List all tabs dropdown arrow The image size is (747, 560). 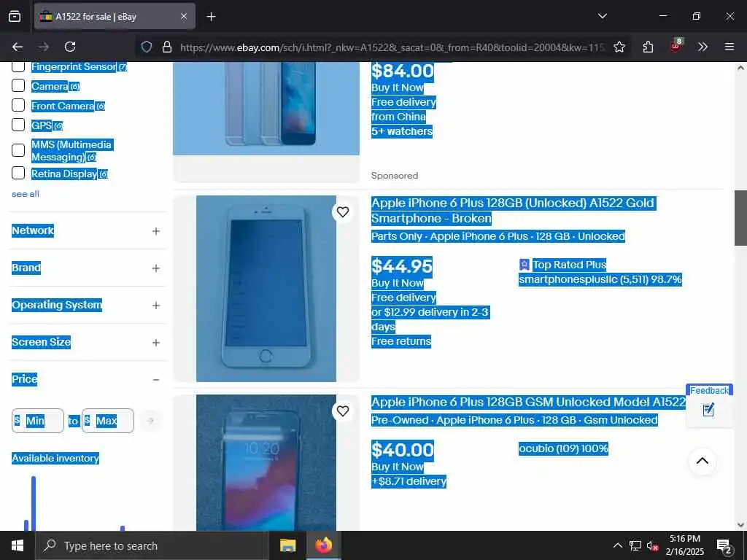(x=602, y=16)
